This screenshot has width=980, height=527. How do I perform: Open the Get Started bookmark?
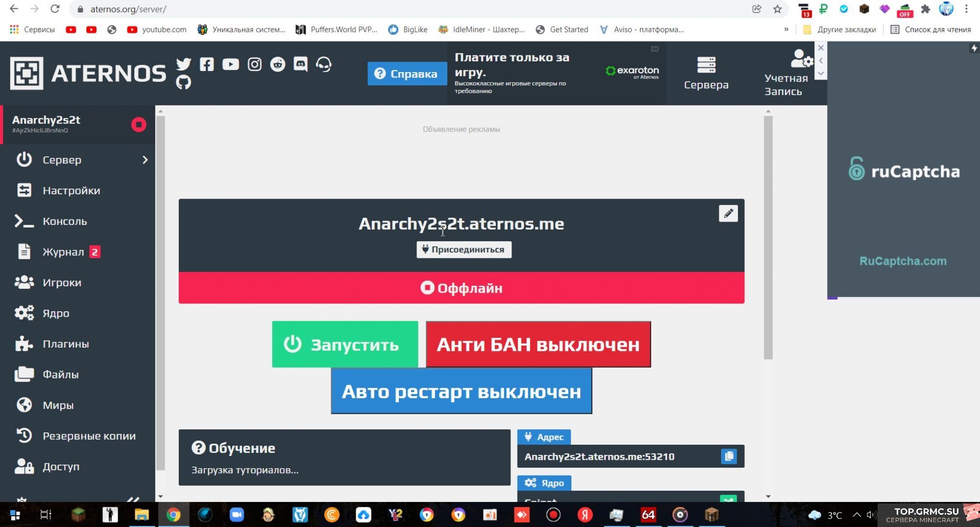tap(562, 29)
